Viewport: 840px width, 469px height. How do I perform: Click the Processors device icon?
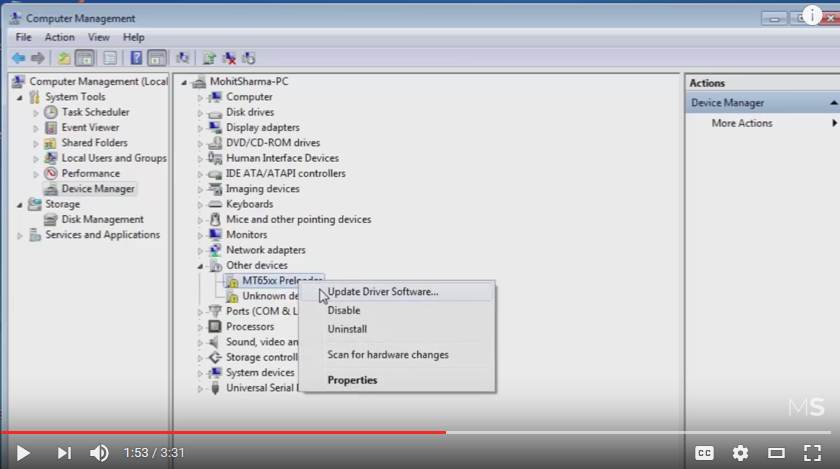tap(215, 326)
